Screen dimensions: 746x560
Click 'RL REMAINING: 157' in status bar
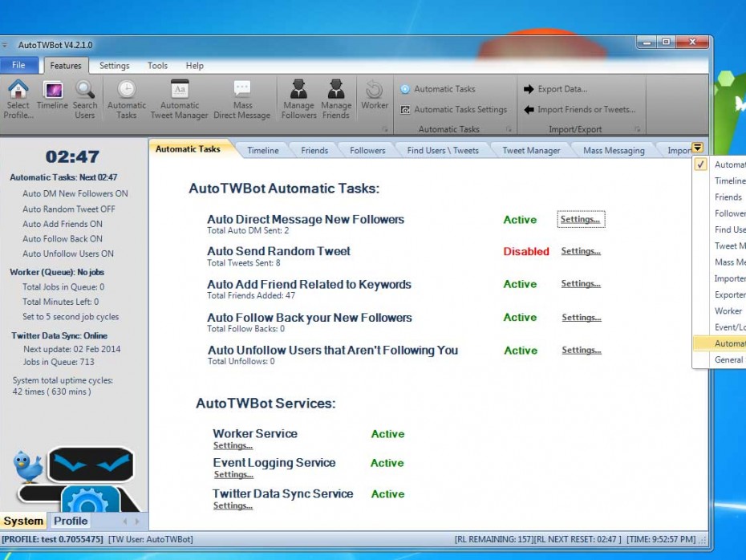[493, 539]
